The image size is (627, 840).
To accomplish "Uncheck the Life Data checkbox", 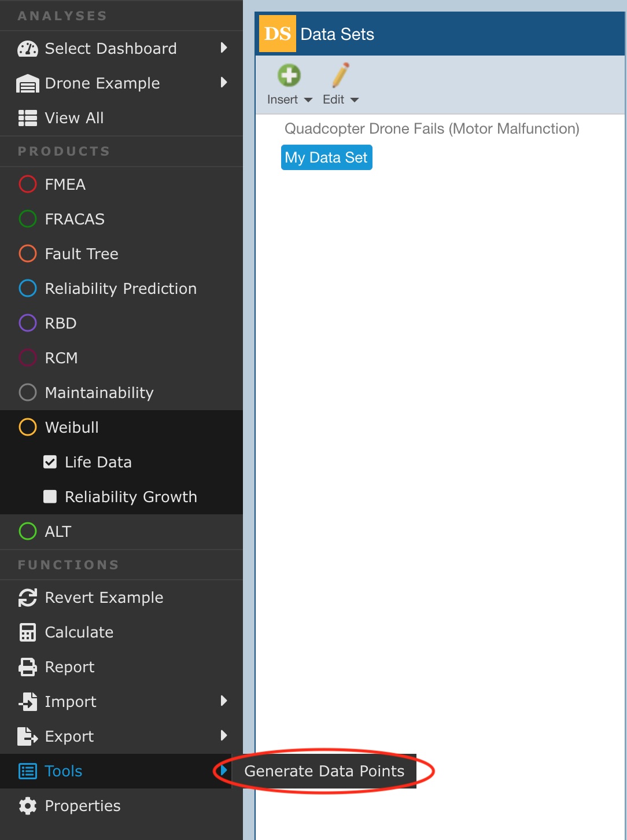I will 50,462.
